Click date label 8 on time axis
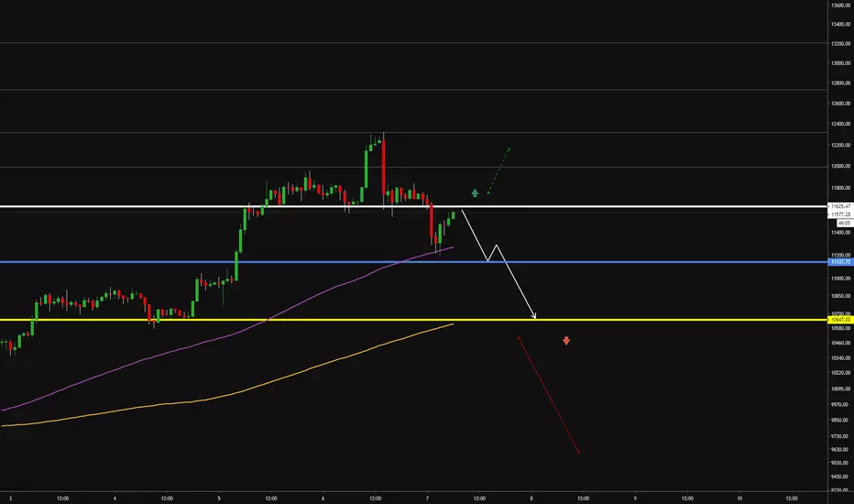854x504 pixels. (x=531, y=498)
